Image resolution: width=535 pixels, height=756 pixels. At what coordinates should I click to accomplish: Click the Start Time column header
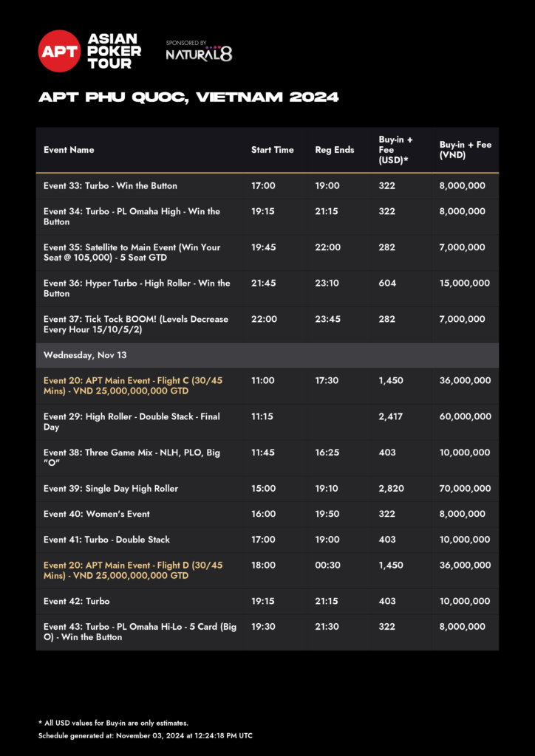coord(272,150)
